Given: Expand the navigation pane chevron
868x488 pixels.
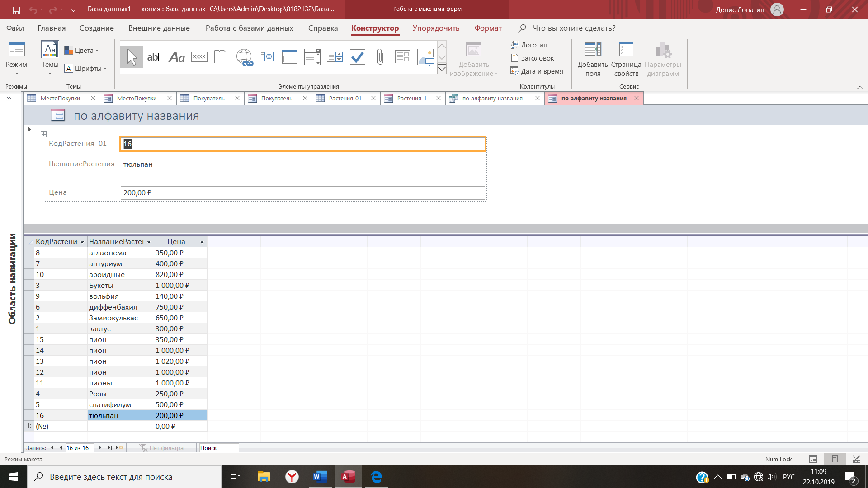Looking at the screenshot, I should (x=9, y=98).
